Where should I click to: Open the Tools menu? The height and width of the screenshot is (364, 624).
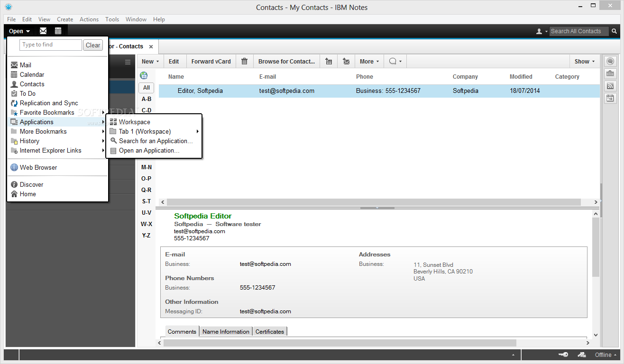click(x=112, y=19)
